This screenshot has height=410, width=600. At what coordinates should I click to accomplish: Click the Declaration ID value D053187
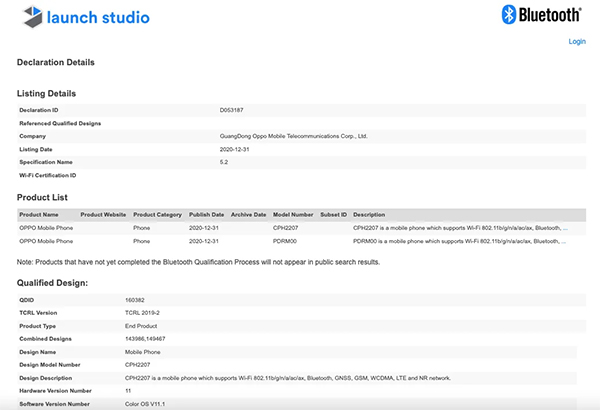[232, 109]
